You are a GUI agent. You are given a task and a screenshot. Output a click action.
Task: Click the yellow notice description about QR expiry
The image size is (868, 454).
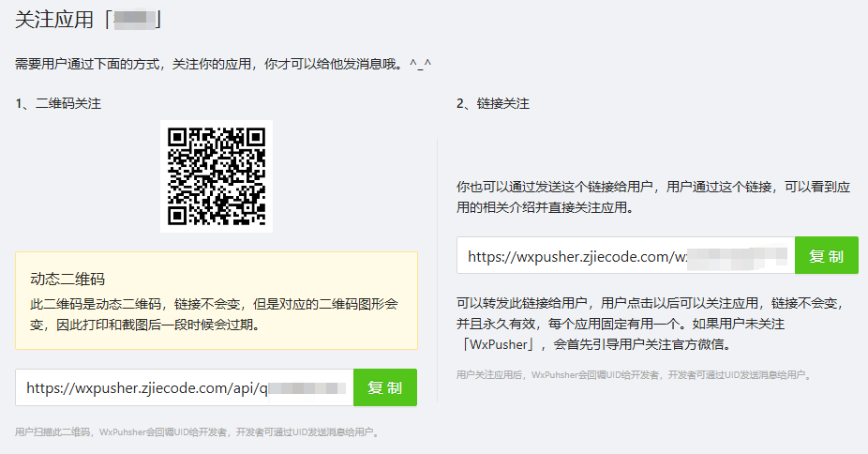click(x=216, y=315)
